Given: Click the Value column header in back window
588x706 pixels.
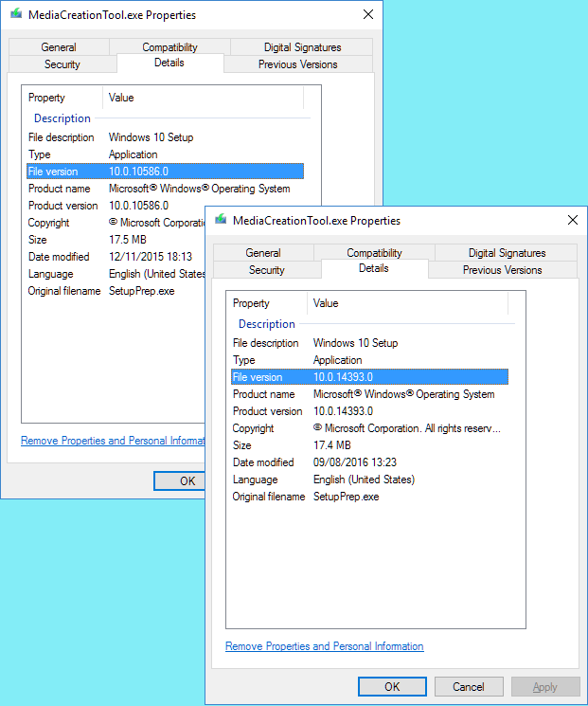Looking at the screenshot, I should (204, 98).
